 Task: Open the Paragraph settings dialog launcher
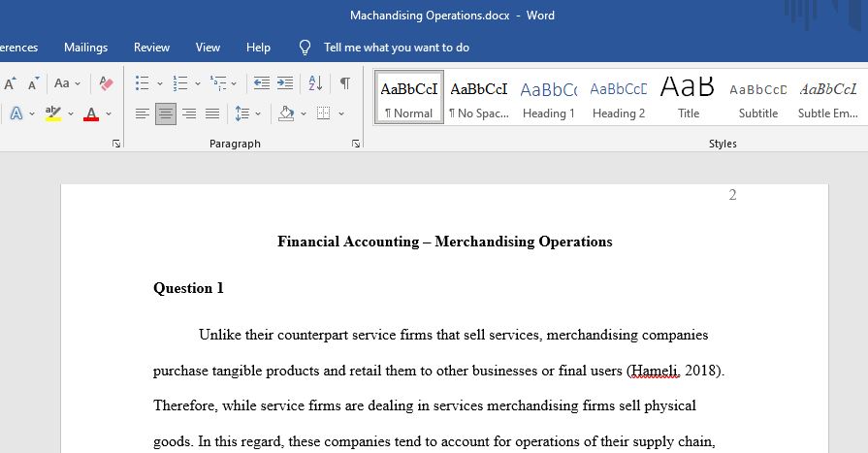point(356,144)
